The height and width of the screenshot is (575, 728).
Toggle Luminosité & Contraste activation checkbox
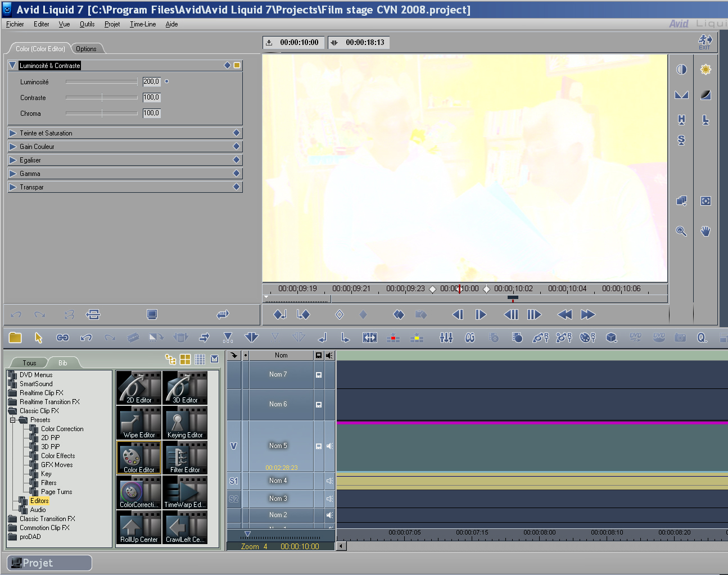click(237, 65)
